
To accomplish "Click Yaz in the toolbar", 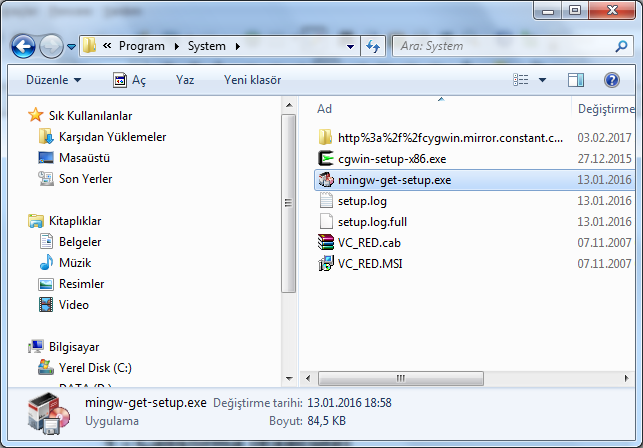I will click(185, 80).
